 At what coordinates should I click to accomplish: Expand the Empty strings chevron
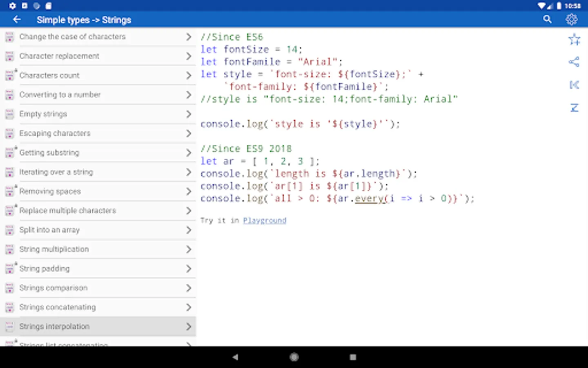[x=188, y=114]
